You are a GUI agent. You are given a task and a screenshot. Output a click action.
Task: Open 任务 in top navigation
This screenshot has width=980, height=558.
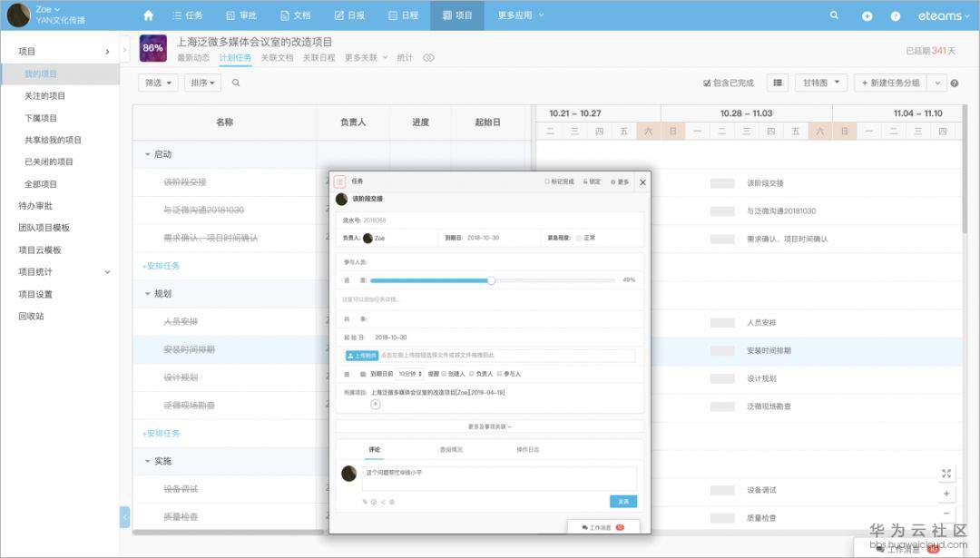tap(188, 15)
